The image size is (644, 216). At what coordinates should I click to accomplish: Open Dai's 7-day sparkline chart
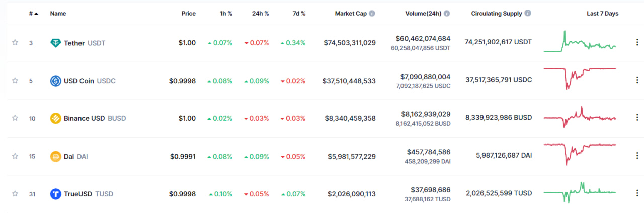(x=580, y=154)
